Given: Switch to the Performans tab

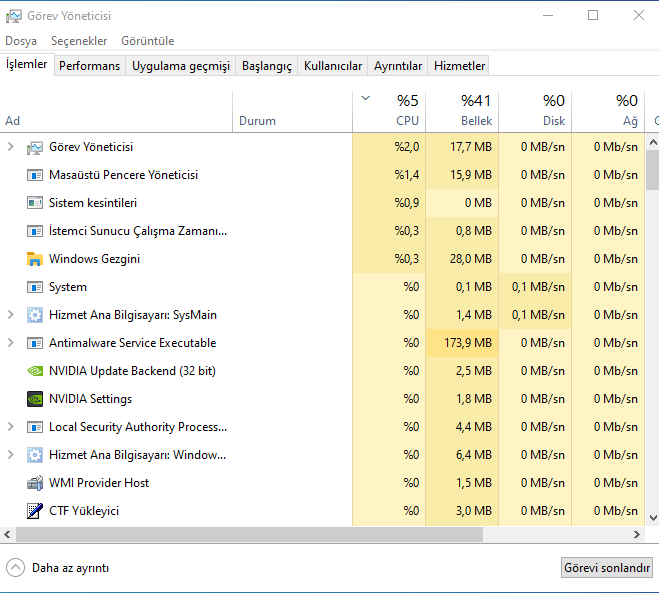Looking at the screenshot, I should pos(90,66).
